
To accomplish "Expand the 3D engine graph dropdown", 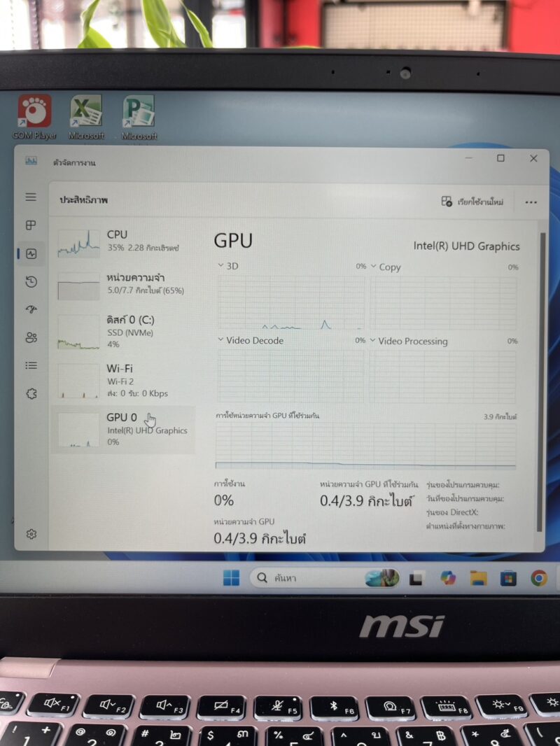I will coord(222,266).
